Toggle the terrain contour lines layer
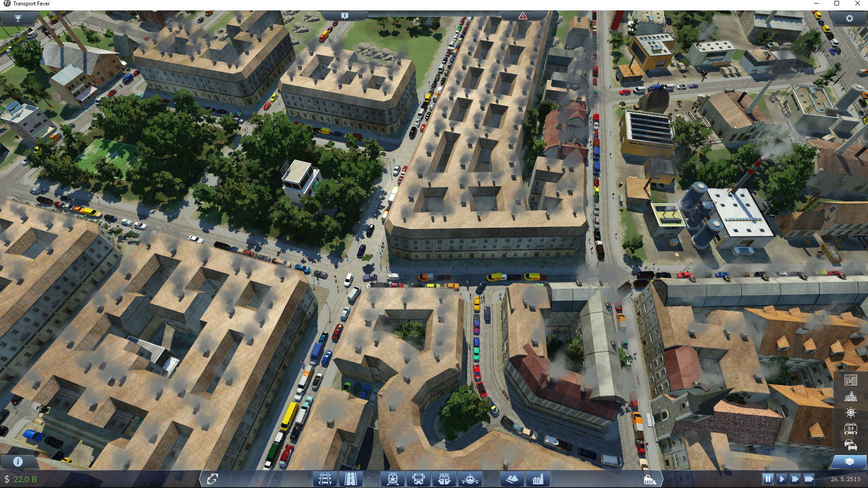868x488 pixels. (850, 397)
